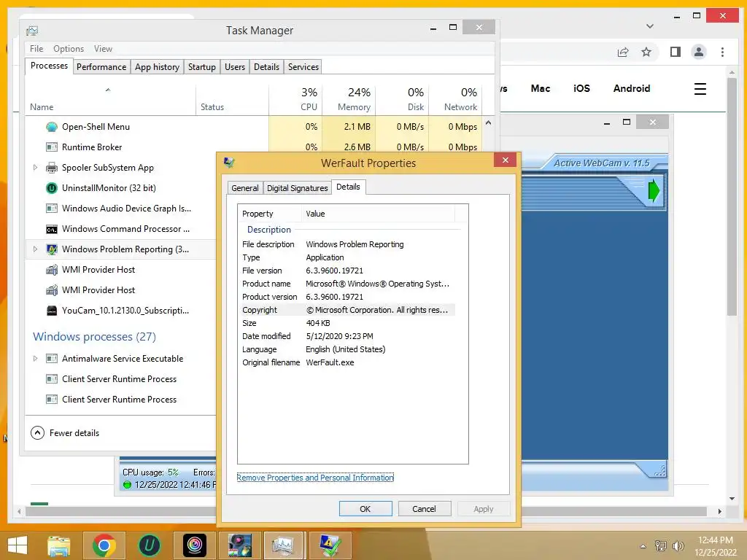The height and width of the screenshot is (560, 747).
Task: Click the Spooler SubSystem App printer icon
Action: pos(52,168)
